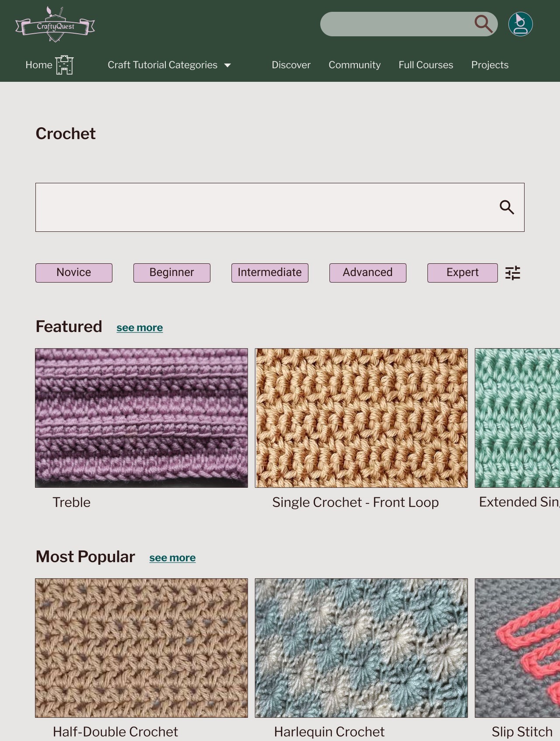The width and height of the screenshot is (560, 741).
Task: Click Slip Stitch title text
Action: [522, 731]
